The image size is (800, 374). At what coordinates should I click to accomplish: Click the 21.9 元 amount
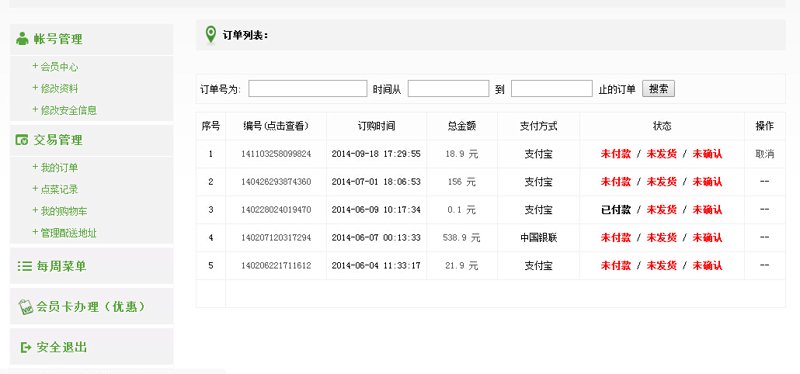click(x=462, y=266)
